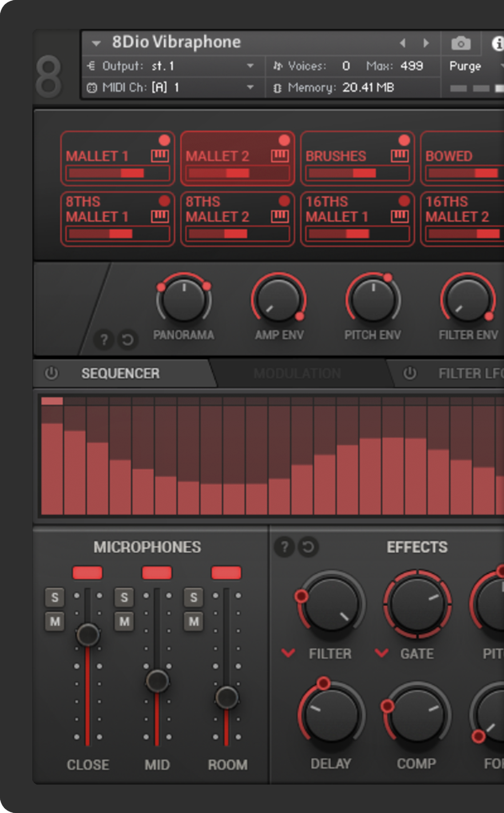Click the 8Dio Vibraphone instrument name
The width and height of the screenshot is (504, 813).
[176, 42]
